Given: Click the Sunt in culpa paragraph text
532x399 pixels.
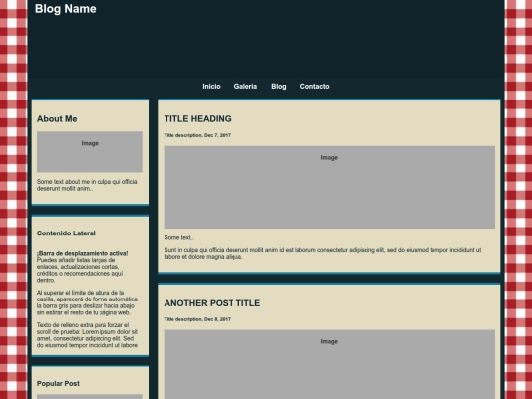Looking at the screenshot, I should (322, 253).
